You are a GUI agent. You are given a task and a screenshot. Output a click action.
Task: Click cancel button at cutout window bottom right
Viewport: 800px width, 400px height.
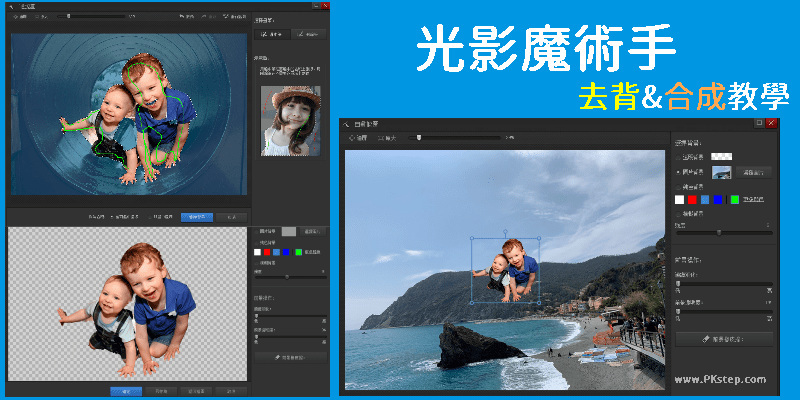point(231,391)
